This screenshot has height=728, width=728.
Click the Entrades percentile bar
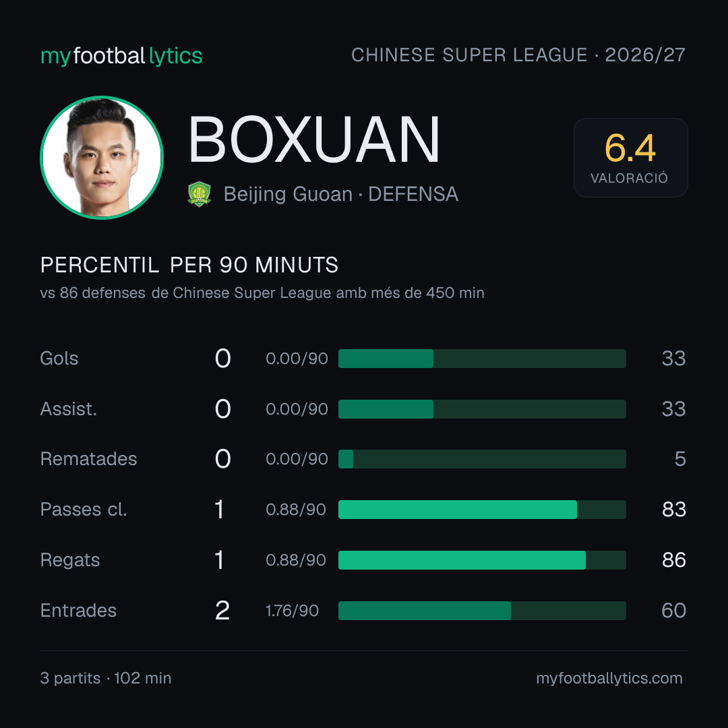482,611
